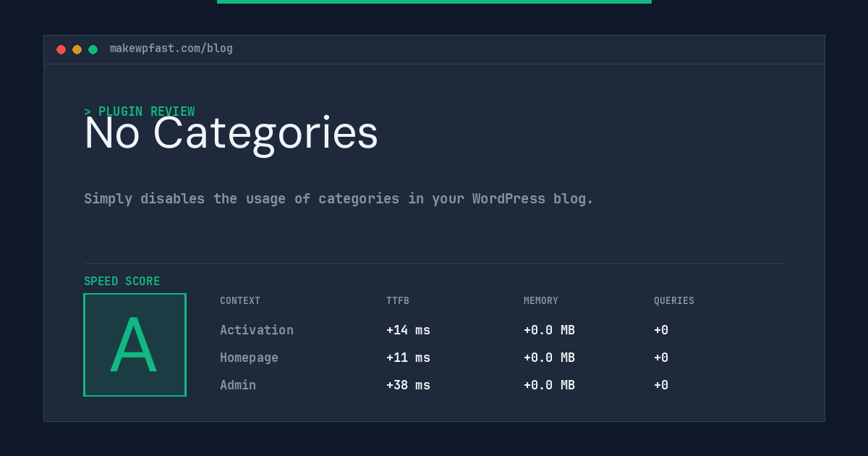Click the '+11 ms' TTFB value

click(x=408, y=358)
